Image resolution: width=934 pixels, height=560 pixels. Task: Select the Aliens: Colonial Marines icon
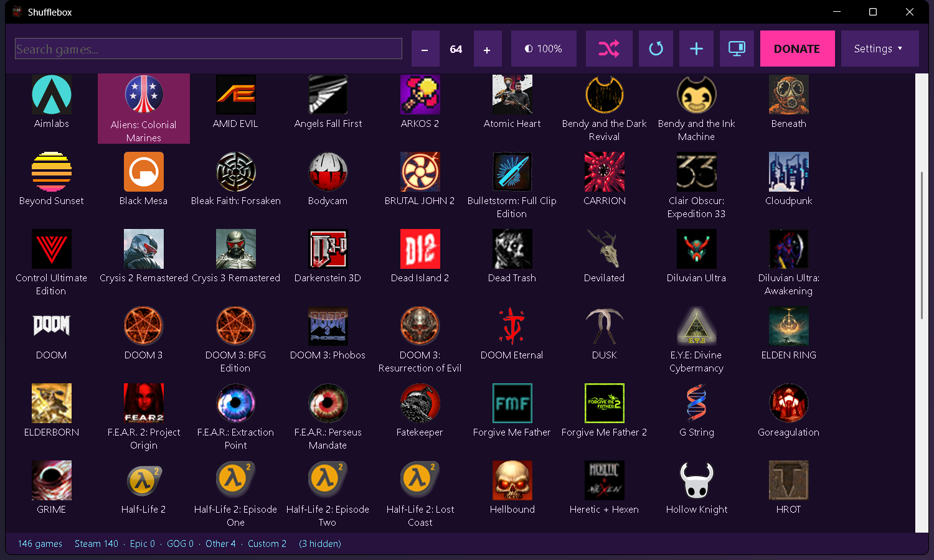point(144,95)
